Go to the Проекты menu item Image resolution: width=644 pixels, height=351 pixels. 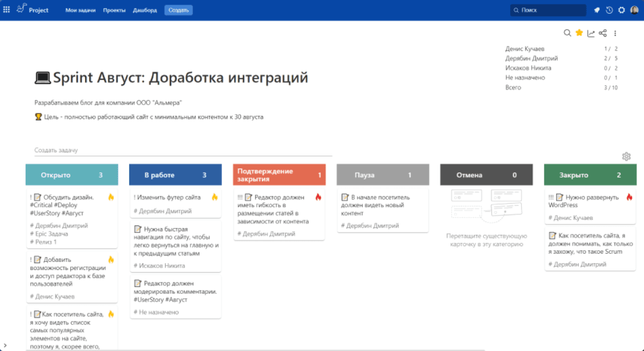click(x=114, y=10)
